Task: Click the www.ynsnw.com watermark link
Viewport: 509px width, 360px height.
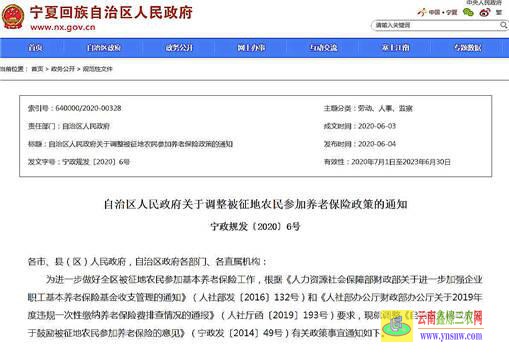Action: tap(451, 336)
